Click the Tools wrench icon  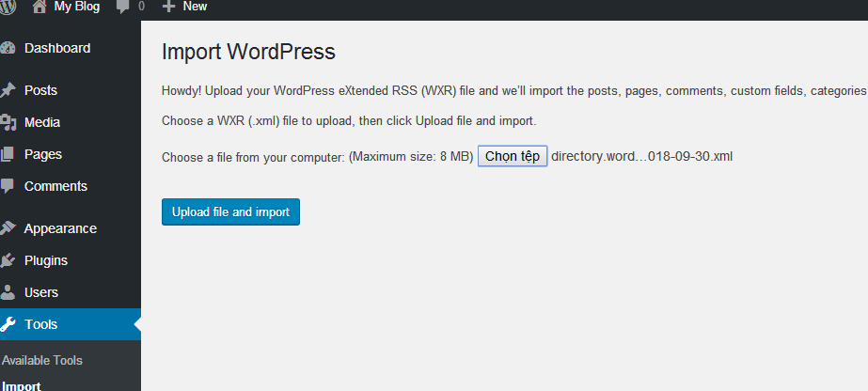(8, 324)
